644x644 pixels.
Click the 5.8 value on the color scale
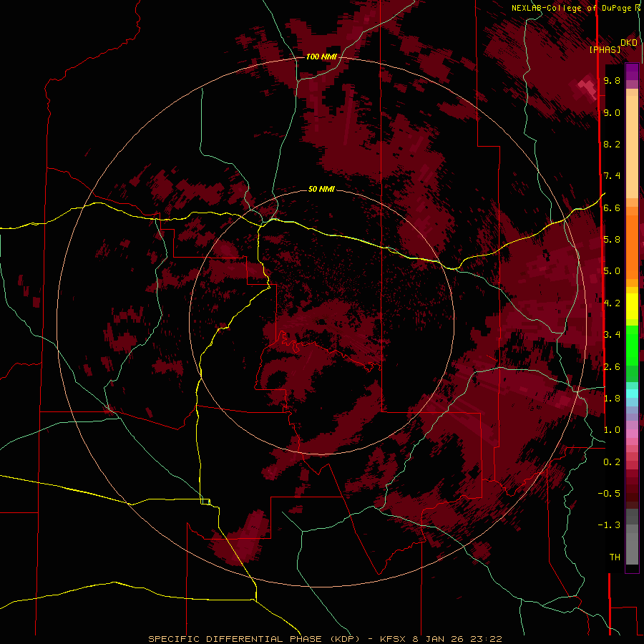pyautogui.click(x=612, y=240)
